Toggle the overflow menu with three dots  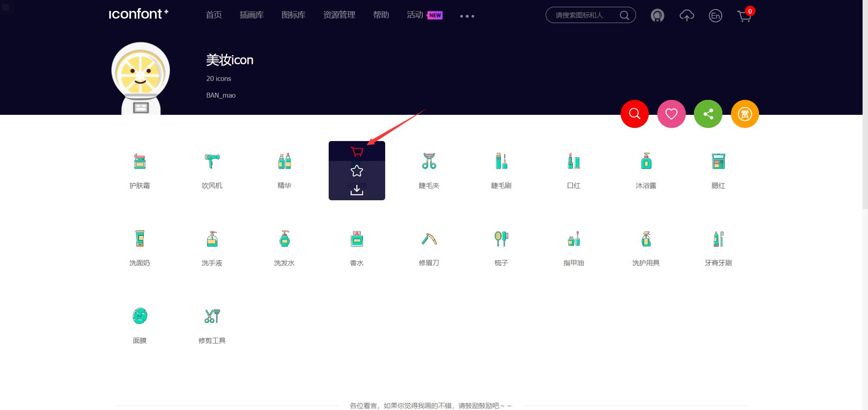click(467, 16)
